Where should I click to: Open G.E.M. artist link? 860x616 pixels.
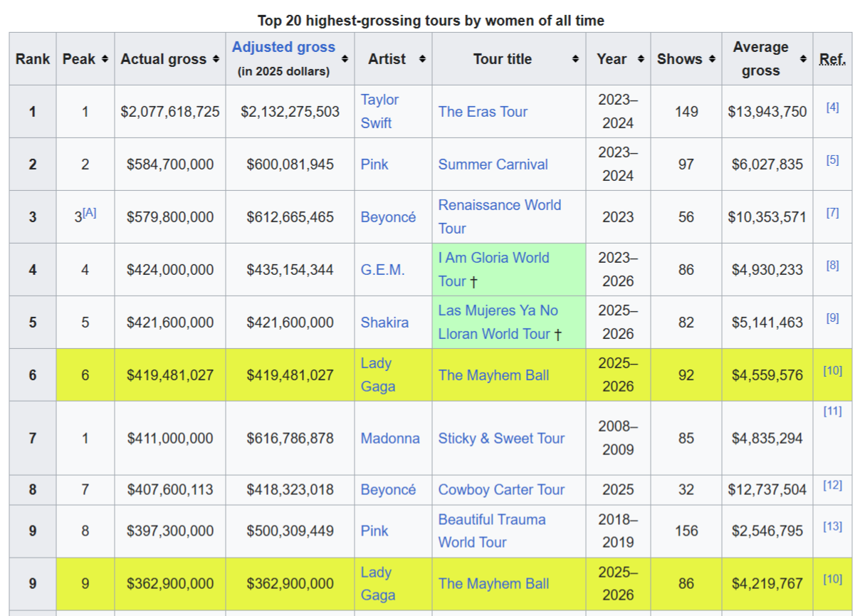[x=382, y=270]
